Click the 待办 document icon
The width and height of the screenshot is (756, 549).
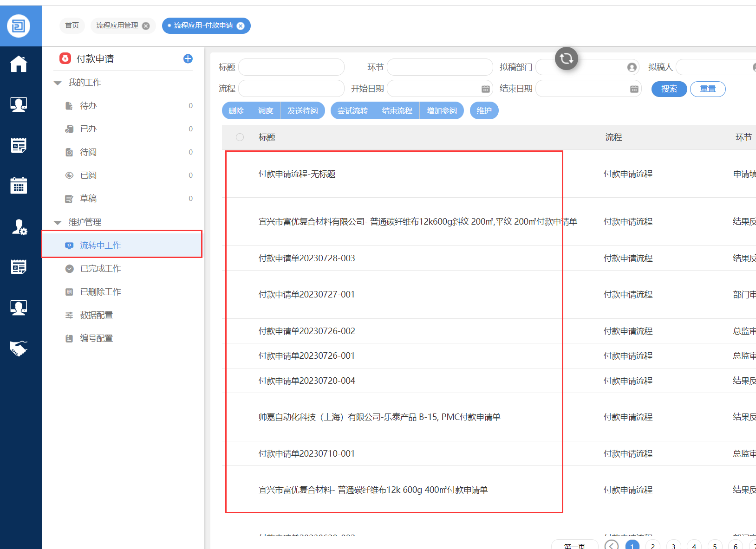(69, 106)
